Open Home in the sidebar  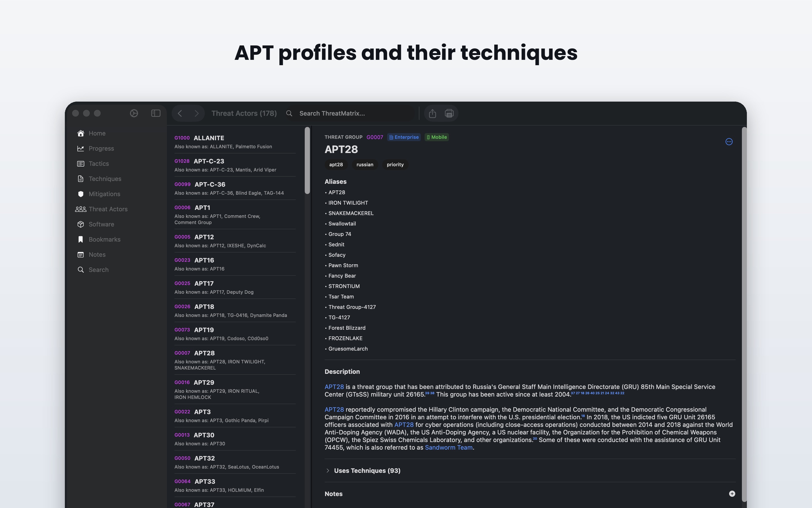[x=97, y=133]
